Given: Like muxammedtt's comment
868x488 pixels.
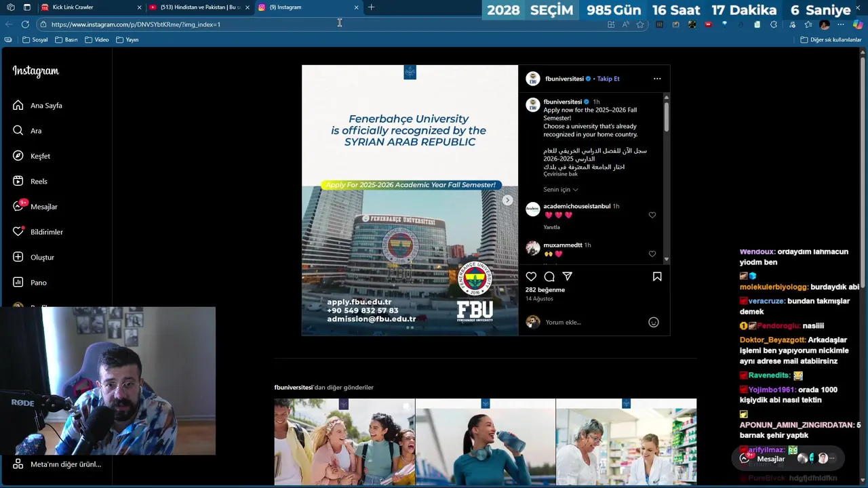Looking at the screenshot, I should tap(652, 254).
